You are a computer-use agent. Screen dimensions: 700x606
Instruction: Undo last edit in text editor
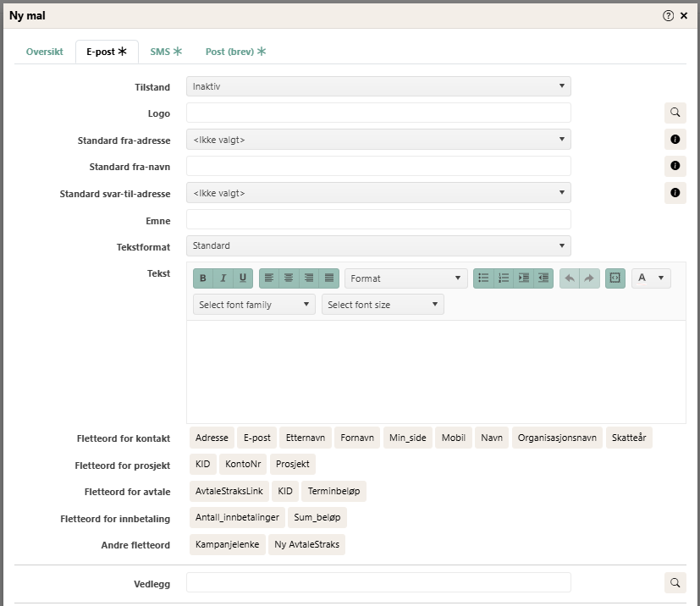[570, 278]
